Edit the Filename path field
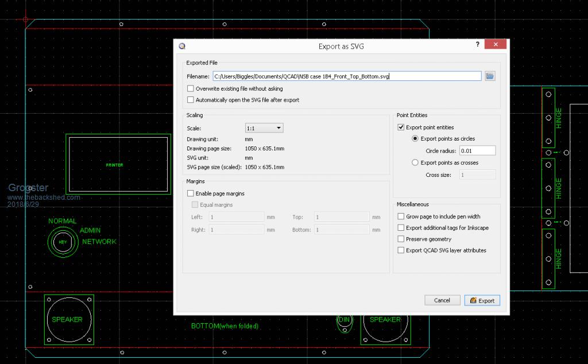Screen dimensions: 588x364 [x=347, y=76]
